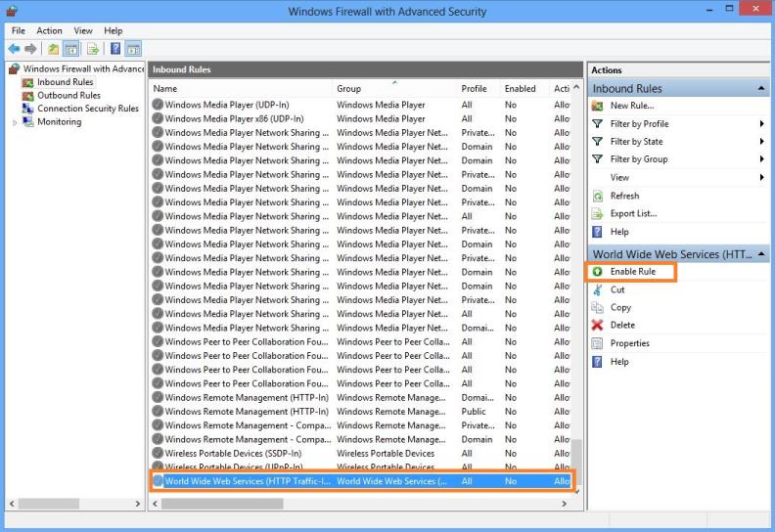Click the Up One Level folder icon
Screen dimensions: 775x532
[53, 48]
